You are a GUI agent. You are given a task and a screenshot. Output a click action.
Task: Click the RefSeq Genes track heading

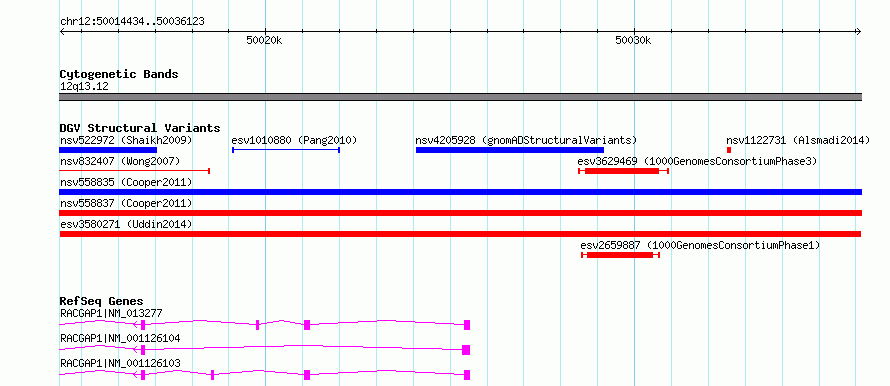[x=102, y=301]
